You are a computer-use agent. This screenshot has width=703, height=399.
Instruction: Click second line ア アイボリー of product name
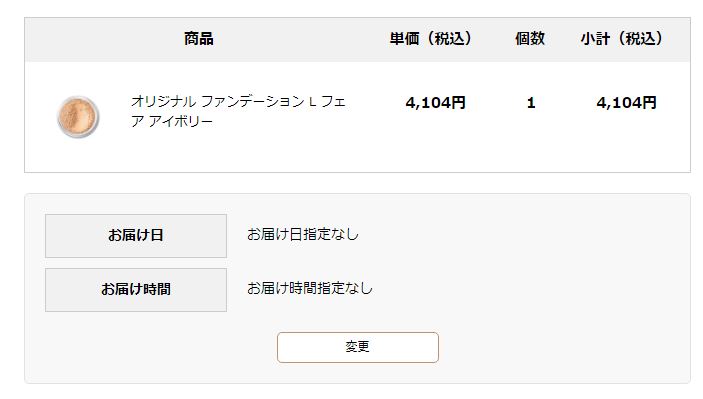pyautogui.click(x=172, y=121)
